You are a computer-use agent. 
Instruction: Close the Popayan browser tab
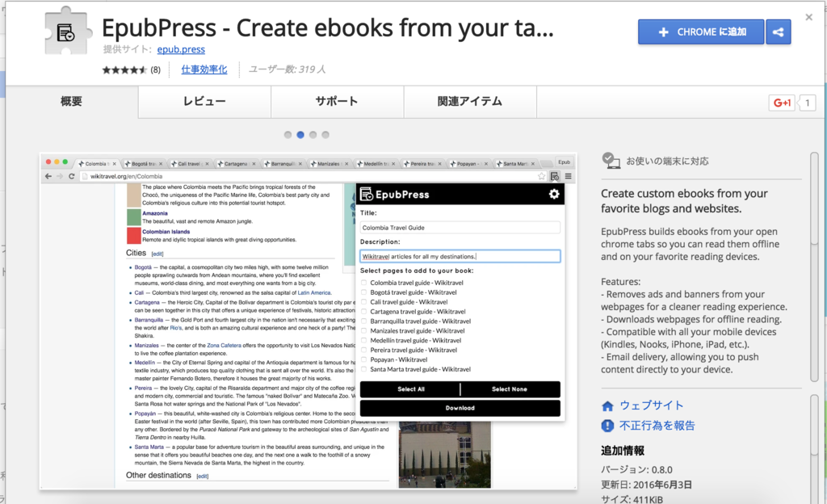tap(485, 164)
